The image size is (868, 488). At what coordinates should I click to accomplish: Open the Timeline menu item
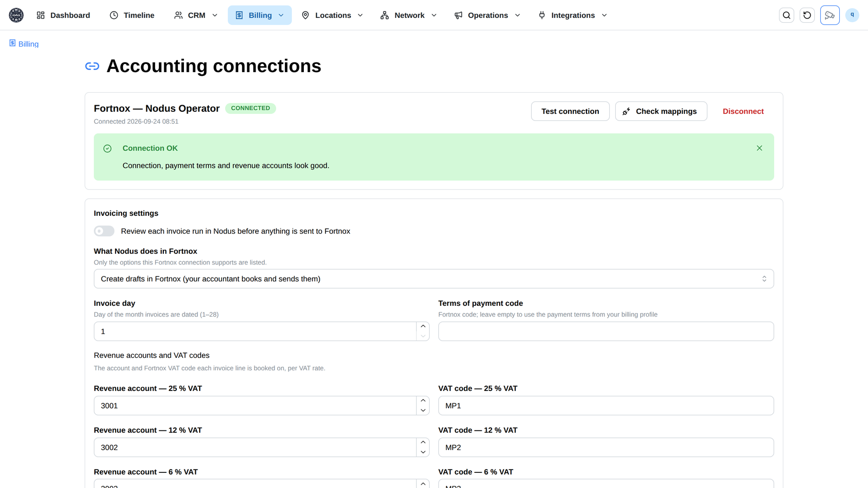pos(132,15)
